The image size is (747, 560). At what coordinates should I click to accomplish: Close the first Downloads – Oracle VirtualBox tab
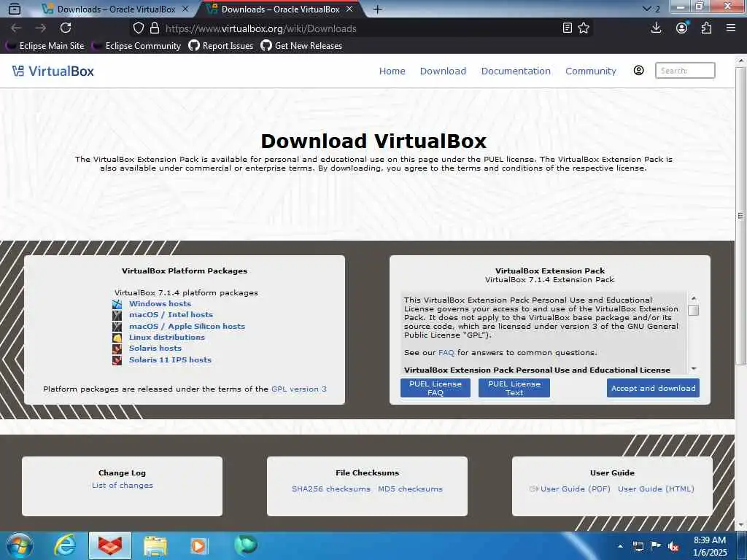[185, 9]
